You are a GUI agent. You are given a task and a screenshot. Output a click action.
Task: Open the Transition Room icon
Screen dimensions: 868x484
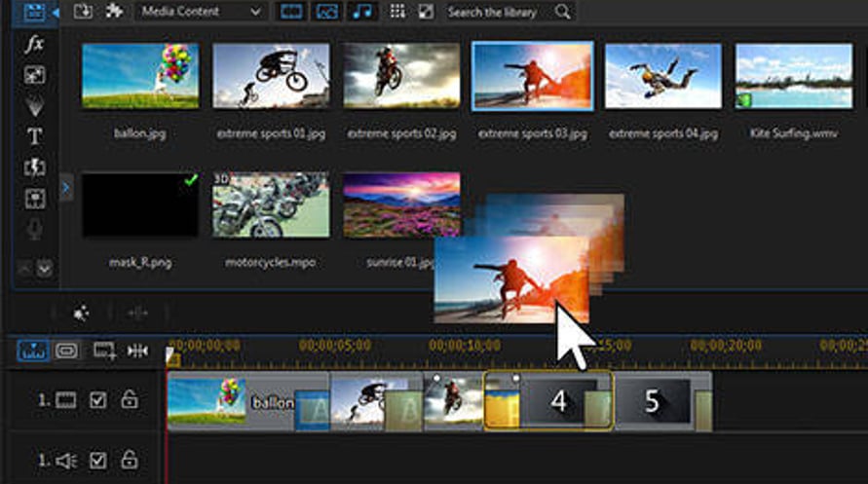34,168
